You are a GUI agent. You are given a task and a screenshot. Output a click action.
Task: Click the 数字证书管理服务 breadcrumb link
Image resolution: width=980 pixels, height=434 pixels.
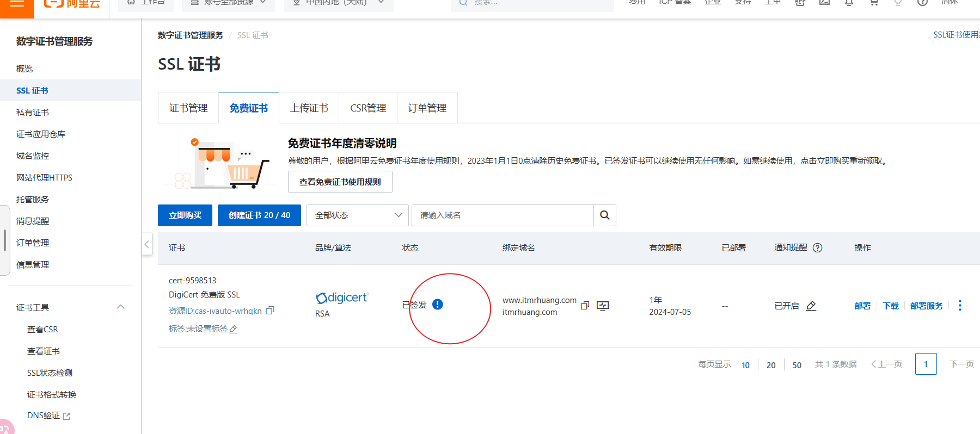pyautogui.click(x=191, y=35)
